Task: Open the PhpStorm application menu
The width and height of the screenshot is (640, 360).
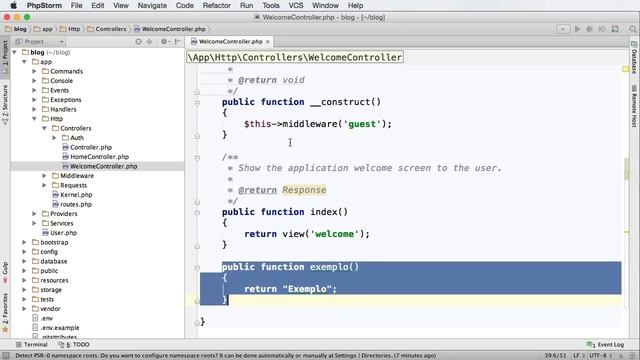Action: point(44,6)
